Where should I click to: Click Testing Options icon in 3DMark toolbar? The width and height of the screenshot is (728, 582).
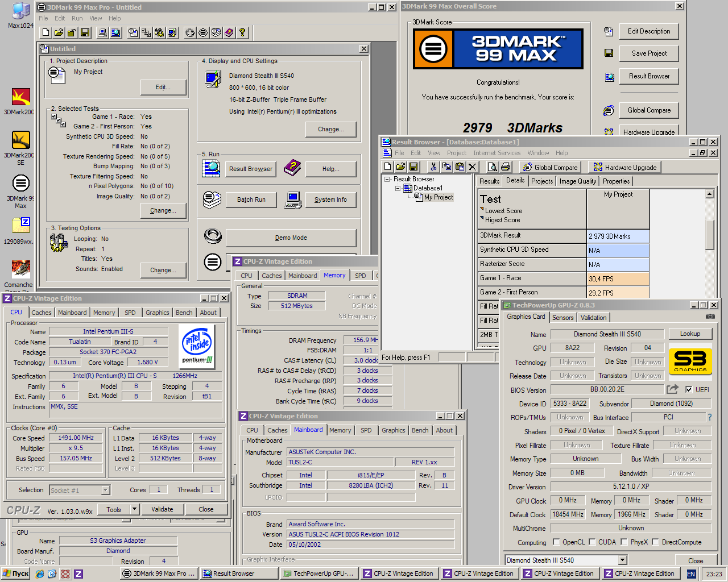tap(159, 33)
